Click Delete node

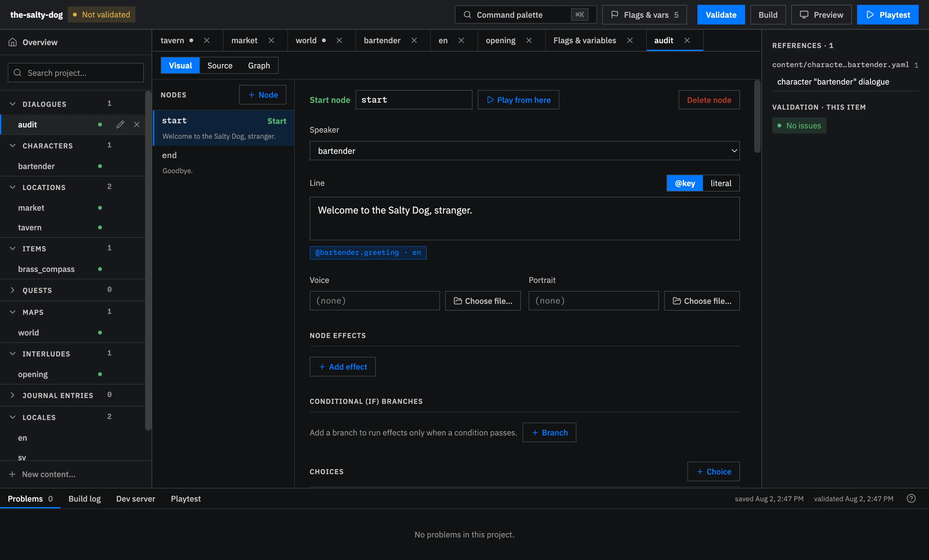(709, 100)
